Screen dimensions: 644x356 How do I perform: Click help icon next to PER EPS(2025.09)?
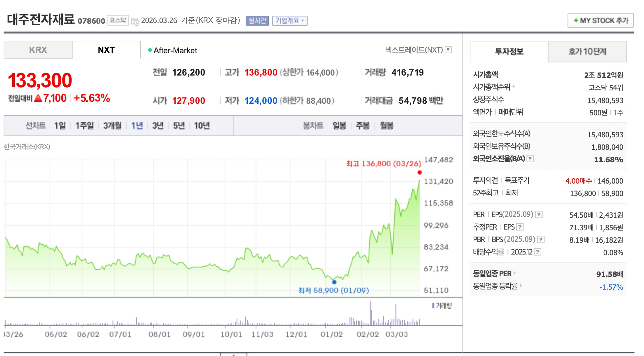click(539, 214)
